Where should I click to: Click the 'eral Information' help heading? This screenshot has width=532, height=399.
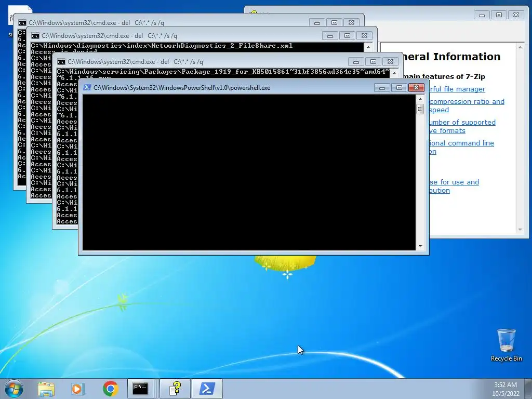(x=451, y=57)
